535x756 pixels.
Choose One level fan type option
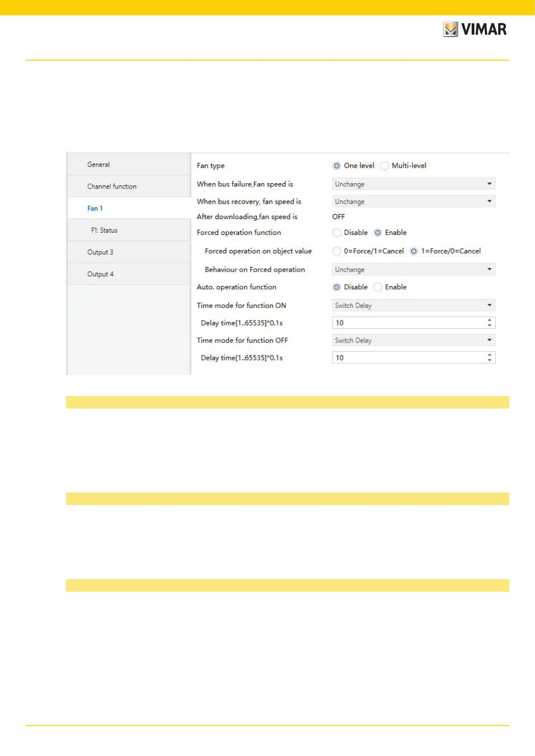coord(337,166)
